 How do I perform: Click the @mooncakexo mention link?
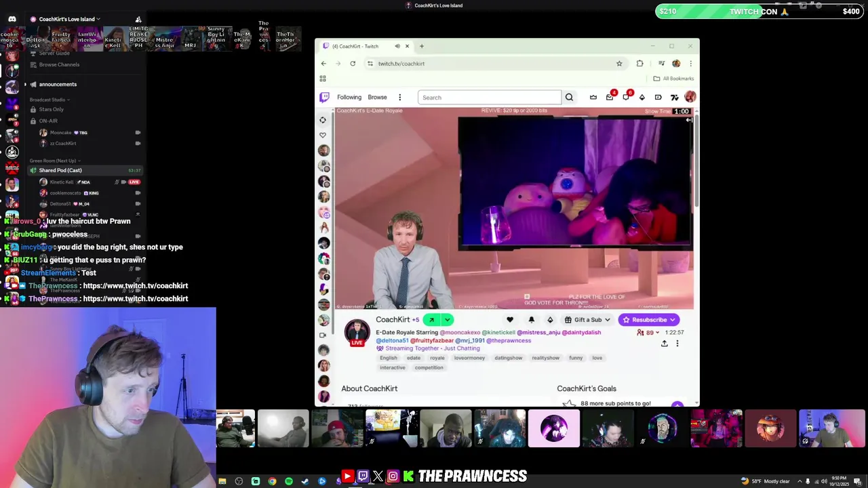tap(460, 332)
